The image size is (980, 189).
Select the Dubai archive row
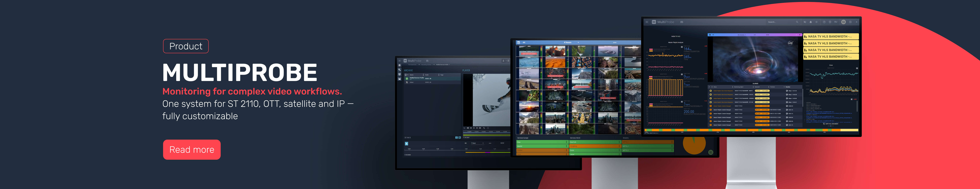[433, 82]
